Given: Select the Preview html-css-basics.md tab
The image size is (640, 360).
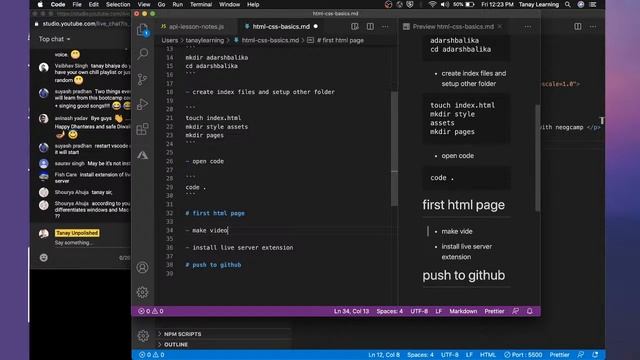Looking at the screenshot, I should coord(453,27).
